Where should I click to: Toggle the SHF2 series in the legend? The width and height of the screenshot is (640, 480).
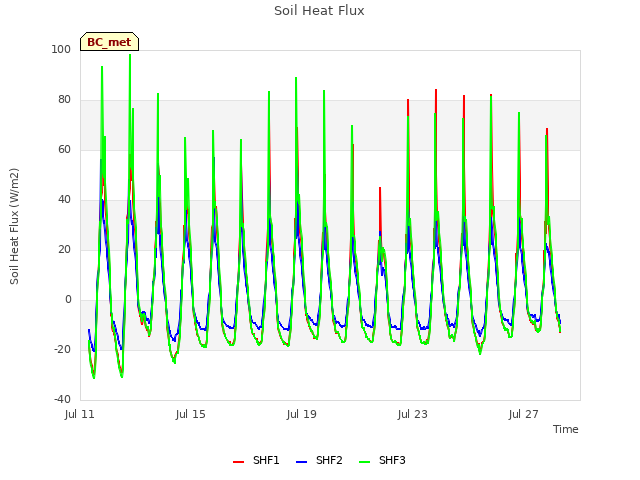pos(319,460)
